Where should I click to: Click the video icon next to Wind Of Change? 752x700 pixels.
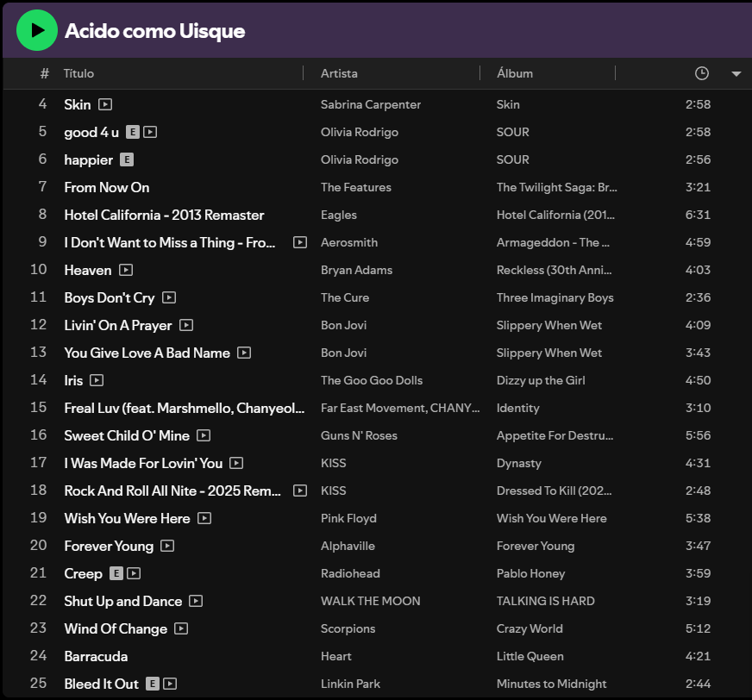(181, 628)
